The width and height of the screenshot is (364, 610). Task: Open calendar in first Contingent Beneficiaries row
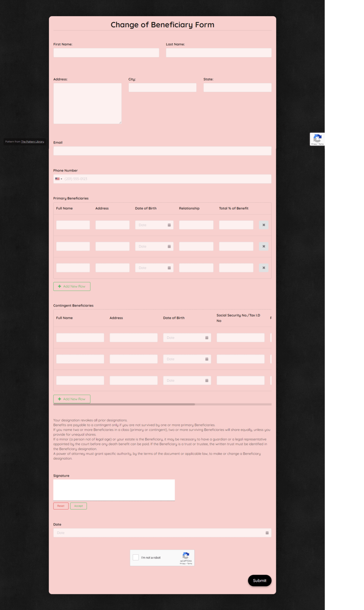[x=207, y=337]
